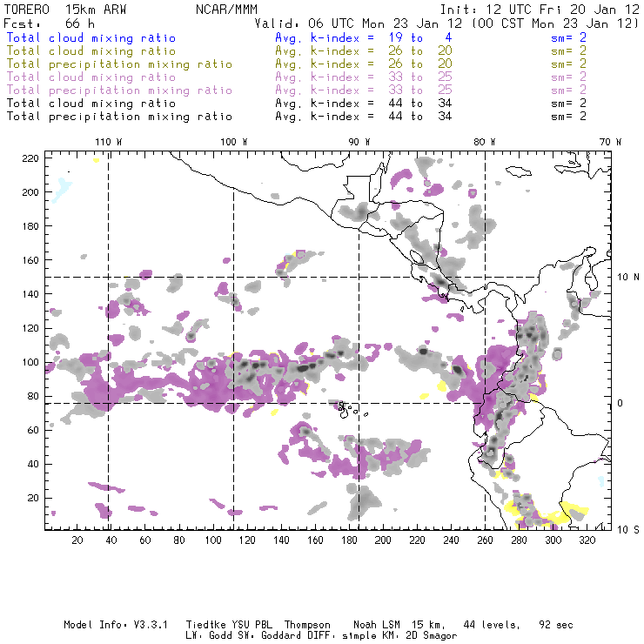
Task: Click the '120' tick label on the vertical axis
Action: [30, 328]
